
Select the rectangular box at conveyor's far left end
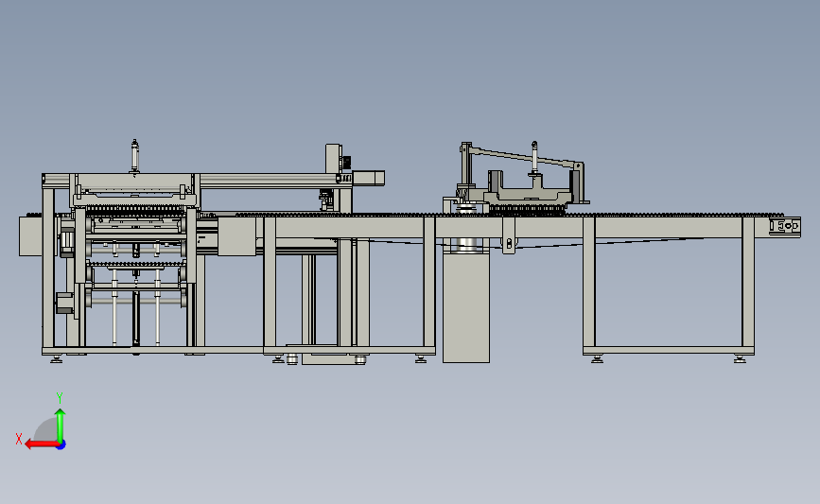tap(30, 236)
